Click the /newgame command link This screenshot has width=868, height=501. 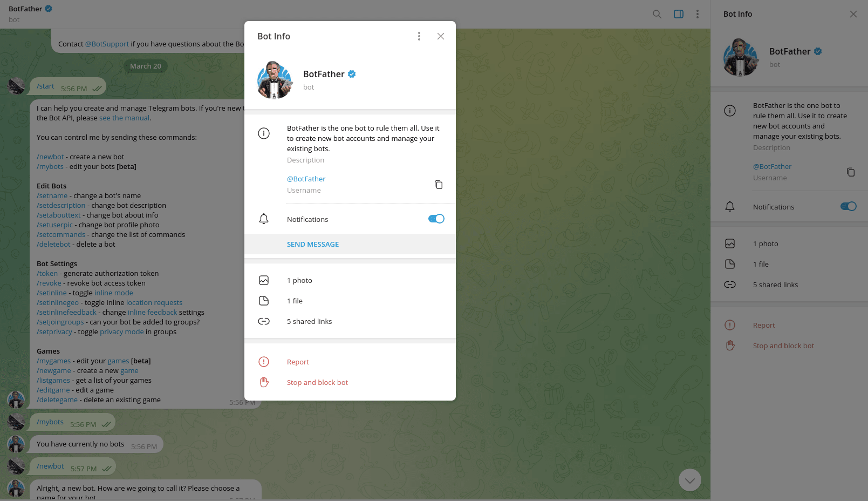(x=54, y=370)
